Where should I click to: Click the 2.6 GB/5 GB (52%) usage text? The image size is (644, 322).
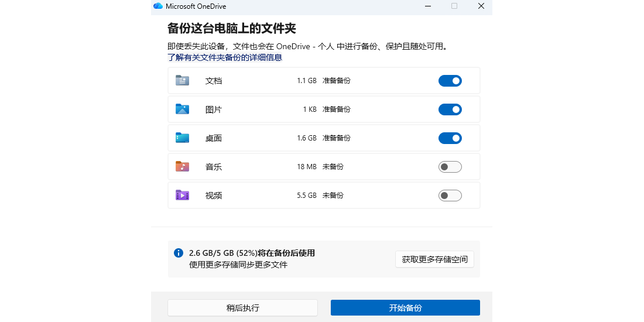223,253
